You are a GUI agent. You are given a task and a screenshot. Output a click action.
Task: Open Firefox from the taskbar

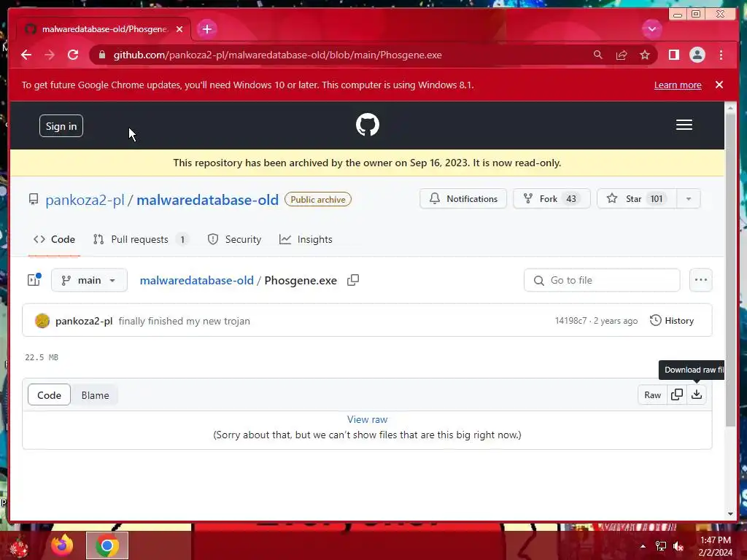click(x=63, y=545)
